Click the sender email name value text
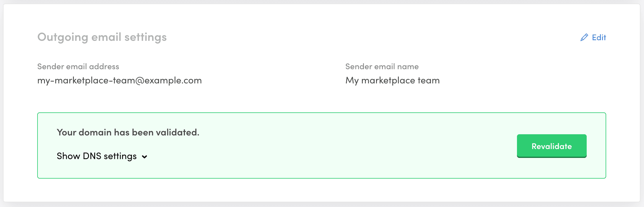The image size is (644, 207). [x=392, y=80]
